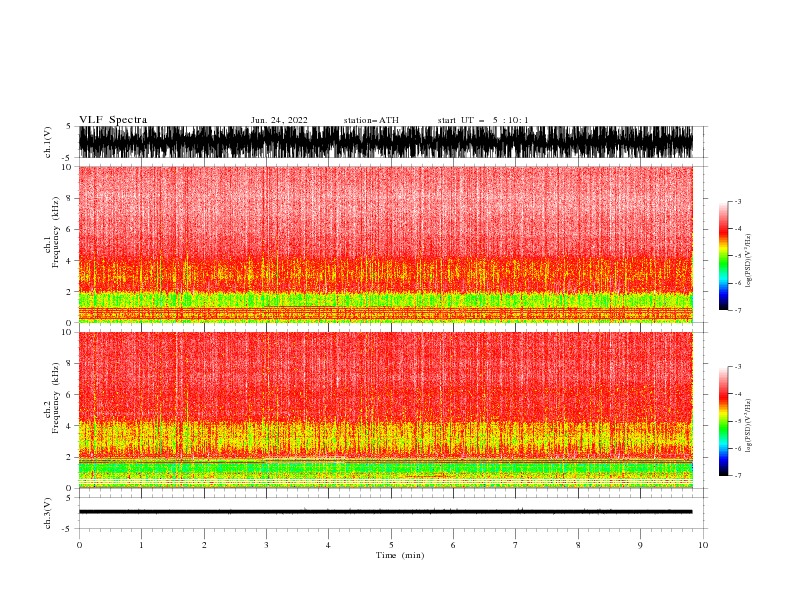Screen dimensions: 792x612
Task: Click the ch.2 PSD color scale bar
Action: point(723,421)
